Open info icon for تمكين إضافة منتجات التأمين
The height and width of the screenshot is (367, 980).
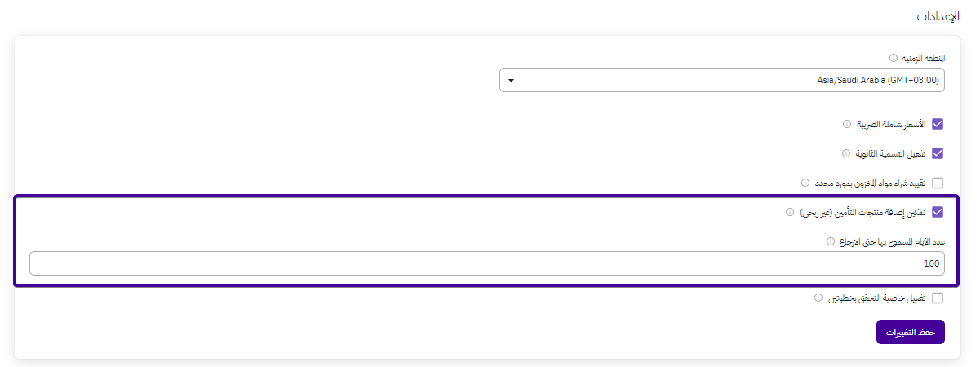pyautogui.click(x=789, y=212)
